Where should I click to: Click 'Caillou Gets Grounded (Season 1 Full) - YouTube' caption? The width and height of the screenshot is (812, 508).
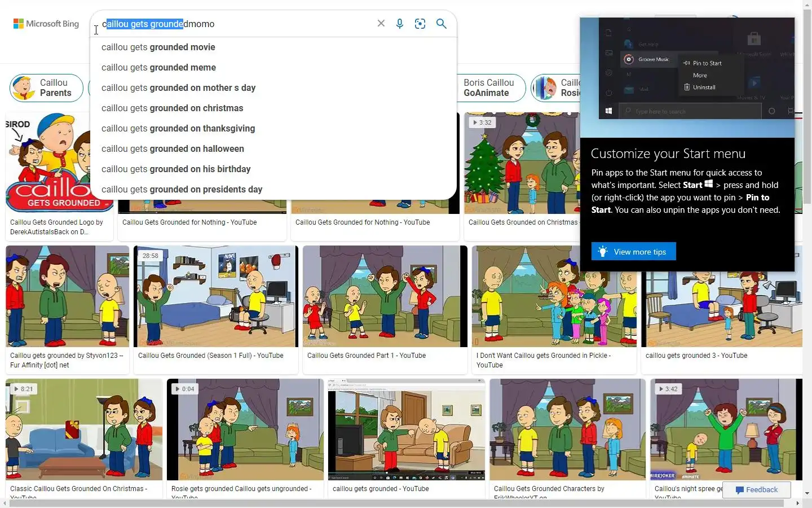(211, 356)
